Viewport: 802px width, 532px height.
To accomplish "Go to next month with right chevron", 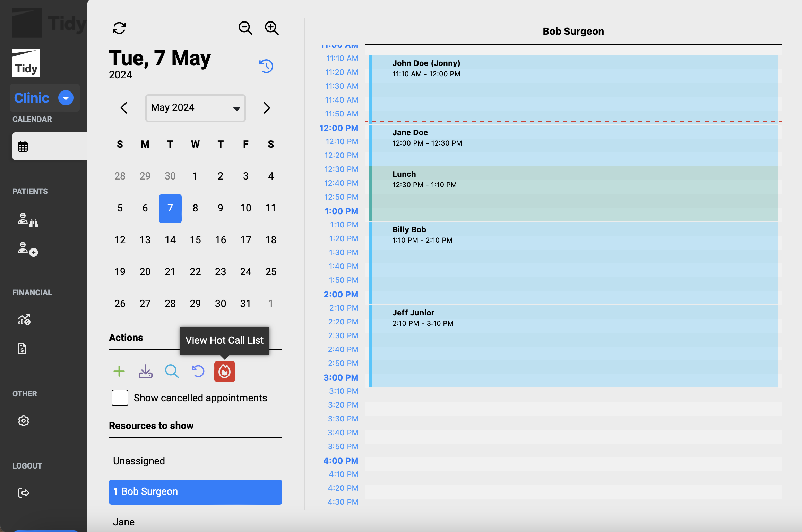I will click(x=266, y=108).
